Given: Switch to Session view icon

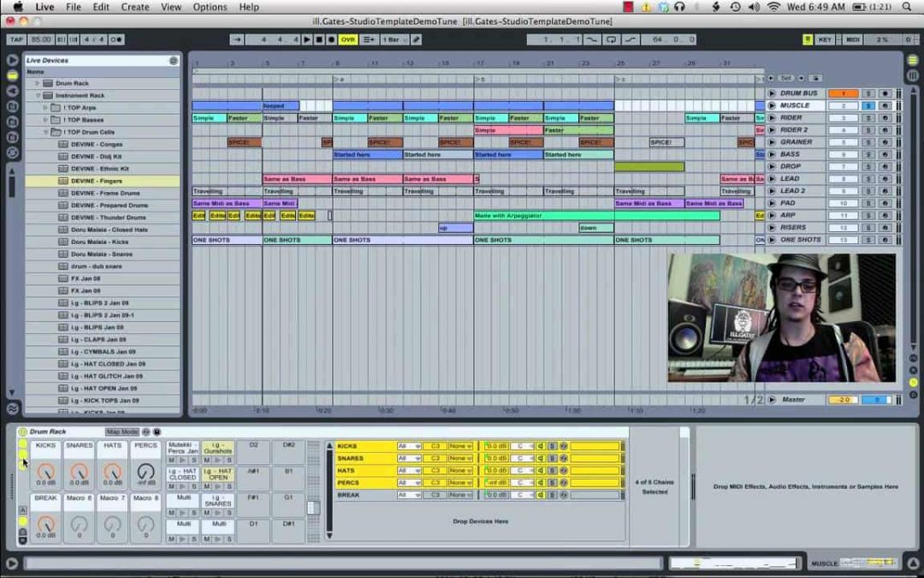Looking at the screenshot, I should click(912, 75).
